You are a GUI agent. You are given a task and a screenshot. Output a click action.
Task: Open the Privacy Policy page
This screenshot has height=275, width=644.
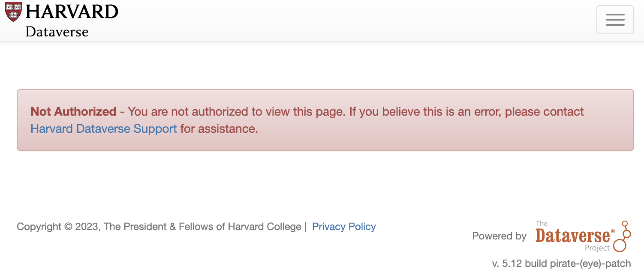[x=343, y=226]
